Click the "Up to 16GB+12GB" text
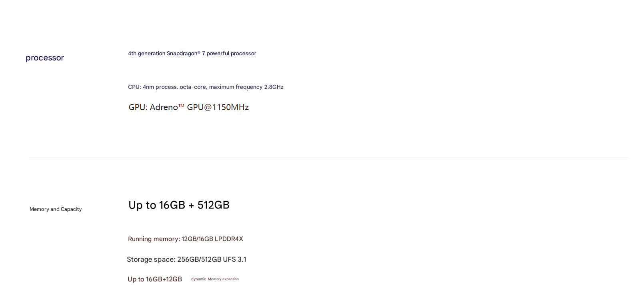The image size is (644, 301). click(x=155, y=279)
